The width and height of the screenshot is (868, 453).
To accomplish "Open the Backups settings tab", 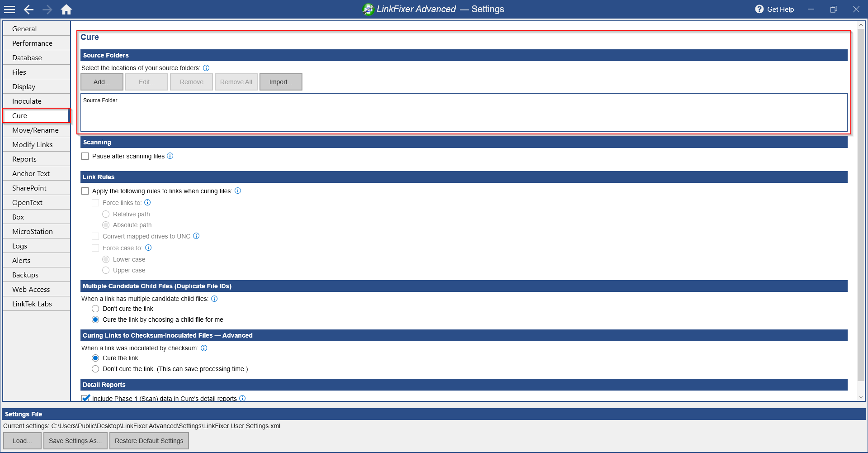I will (x=37, y=275).
